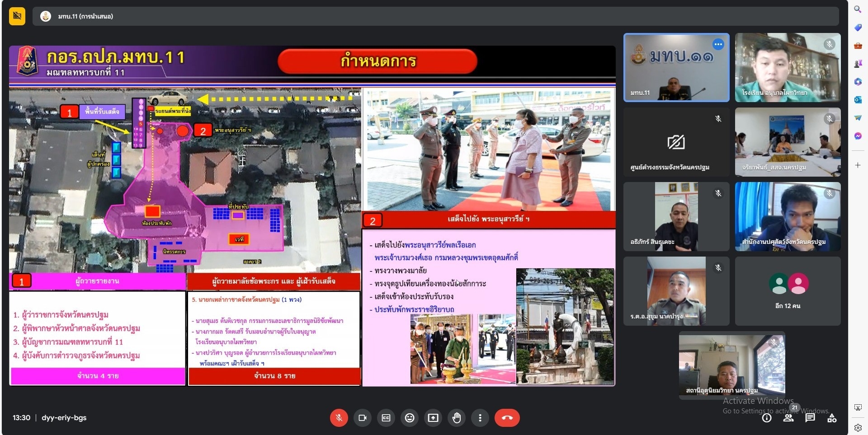The image size is (868, 435).
Task: Open Outlook from the browser sidebar
Action: pyautogui.click(x=858, y=100)
